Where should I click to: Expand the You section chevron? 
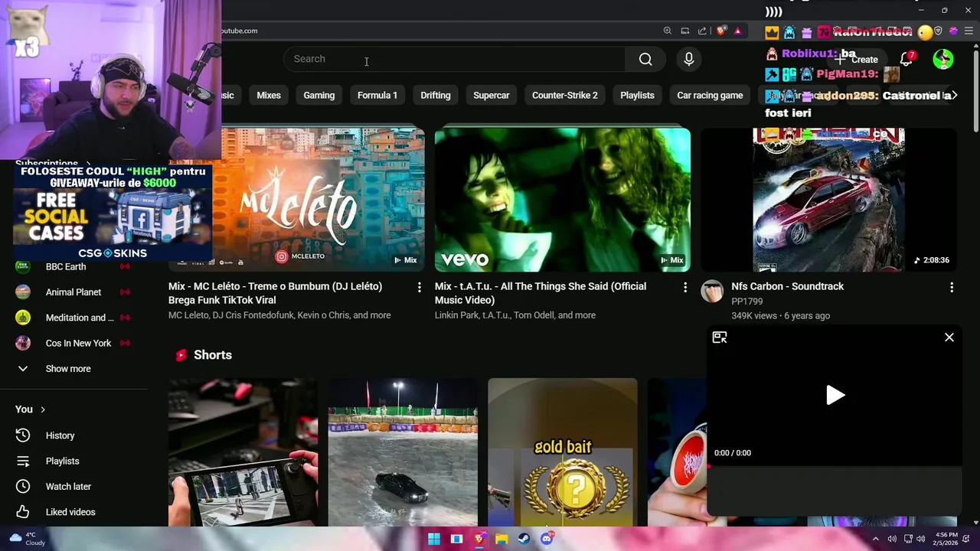click(x=43, y=409)
